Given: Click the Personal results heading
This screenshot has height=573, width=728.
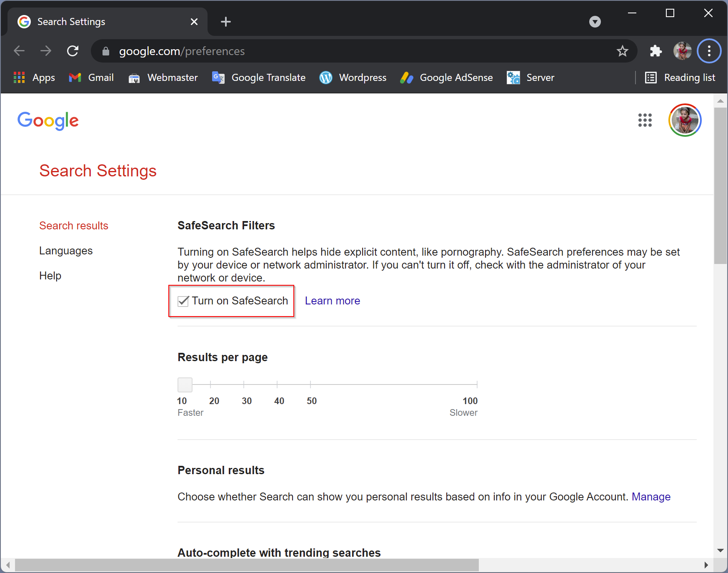Looking at the screenshot, I should pyautogui.click(x=221, y=470).
